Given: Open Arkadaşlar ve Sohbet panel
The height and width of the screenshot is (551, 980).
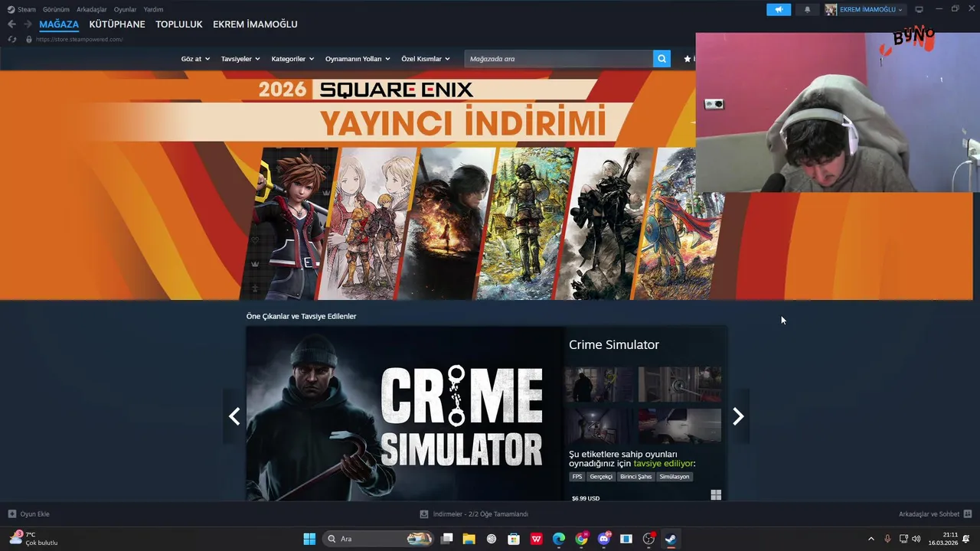Looking at the screenshot, I should (x=935, y=514).
